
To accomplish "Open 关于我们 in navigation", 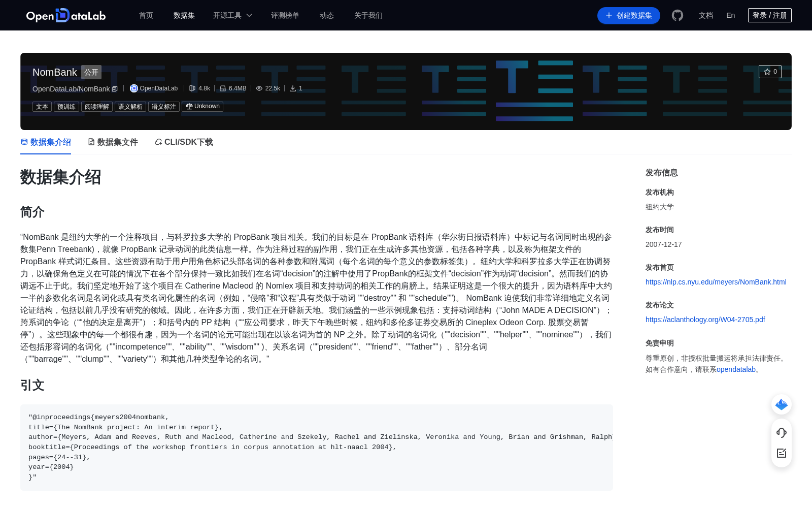I will click(368, 15).
